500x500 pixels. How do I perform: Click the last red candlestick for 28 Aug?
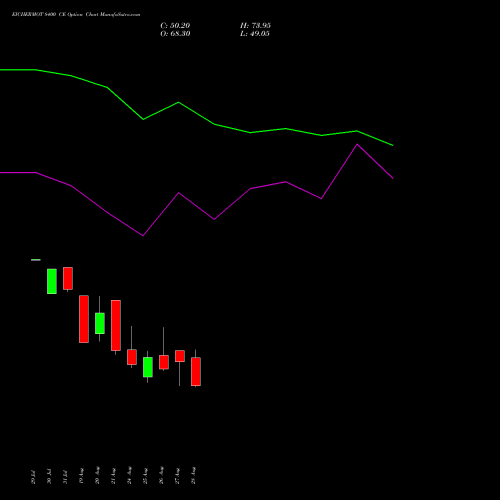pos(196,372)
